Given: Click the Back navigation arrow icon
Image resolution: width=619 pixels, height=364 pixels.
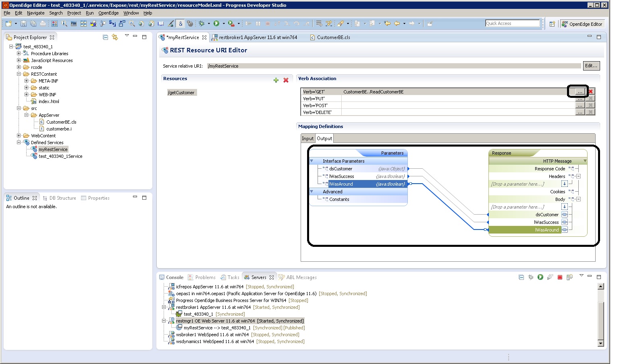Looking at the screenshot, I should tap(397, 24).
